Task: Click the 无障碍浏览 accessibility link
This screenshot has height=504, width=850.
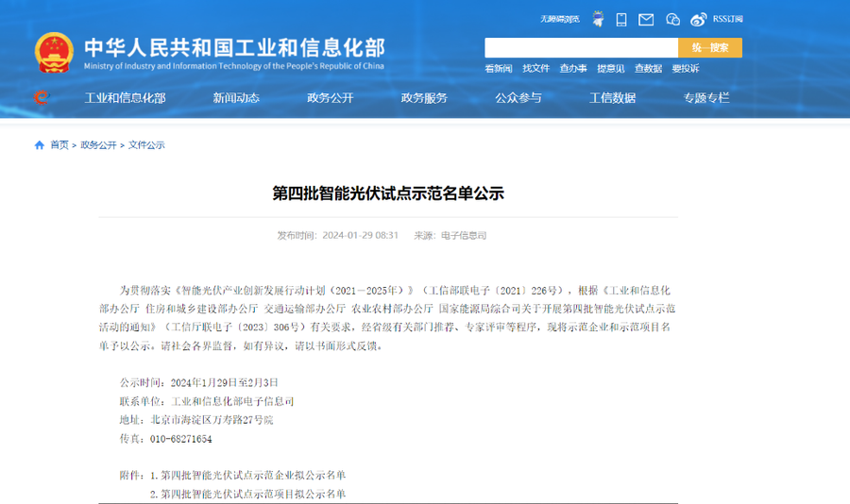Action: 560,19
